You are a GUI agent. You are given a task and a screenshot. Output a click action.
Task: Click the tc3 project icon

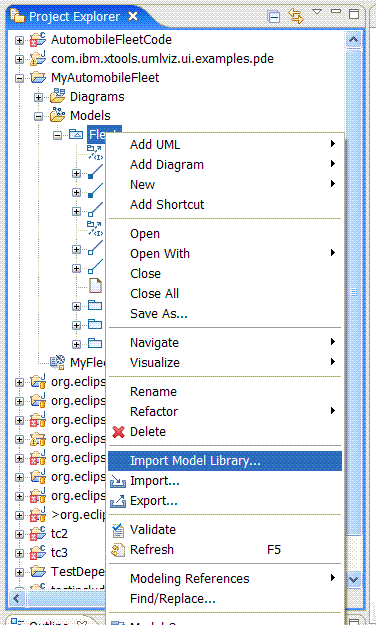pyautogui.click(x=38, y=552)
